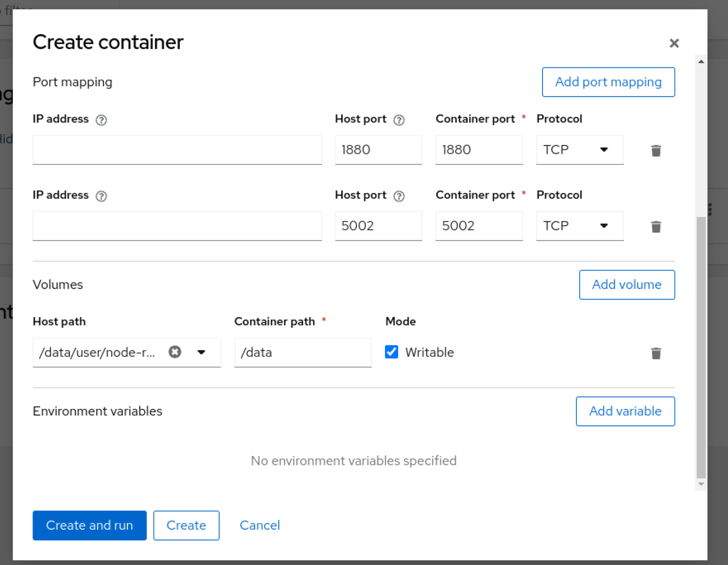Close the Create container dialog
The image size is (728, 565).
click(674, 43)
